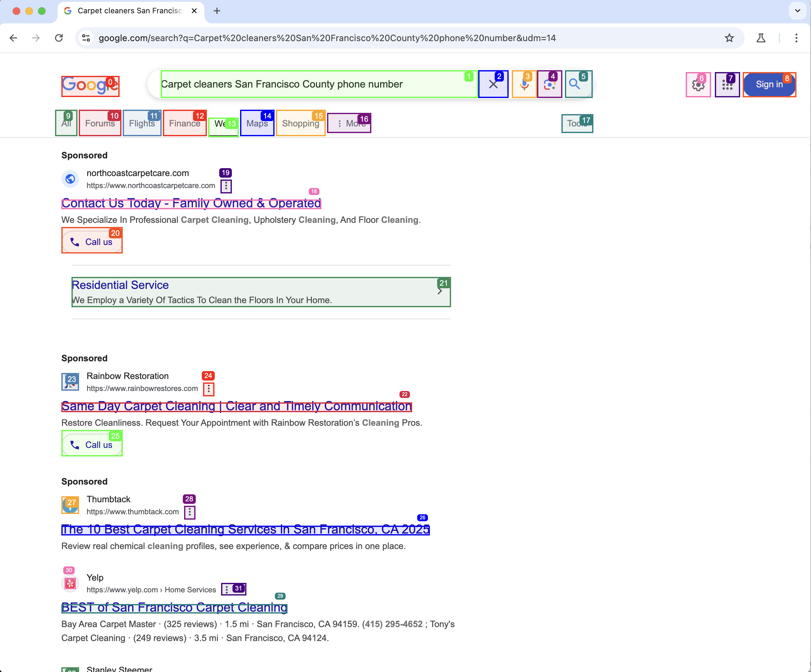Open Chrome three-dot menu
Image resolution: width=811 pixels, height=672 pixels.
click(x=796, y=38)
